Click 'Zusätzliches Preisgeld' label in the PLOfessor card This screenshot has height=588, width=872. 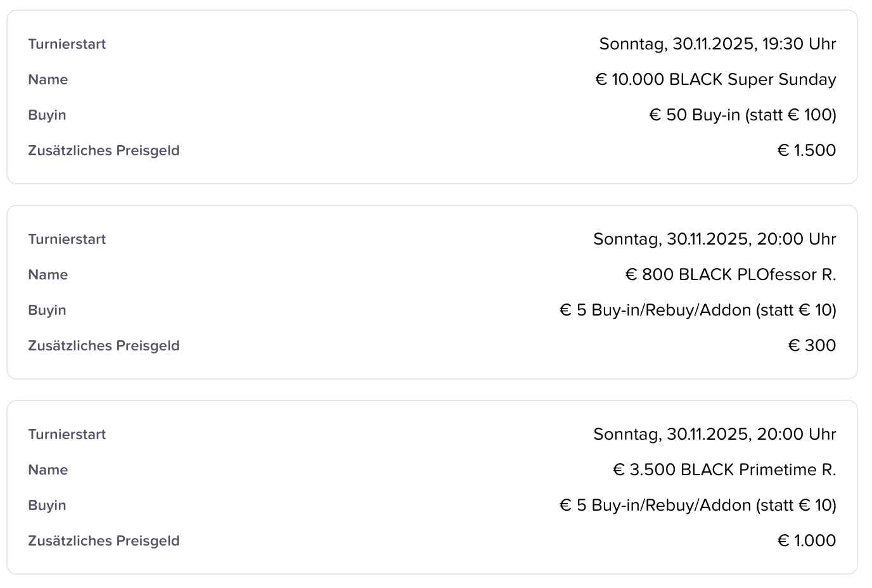[x=104, y=345]
